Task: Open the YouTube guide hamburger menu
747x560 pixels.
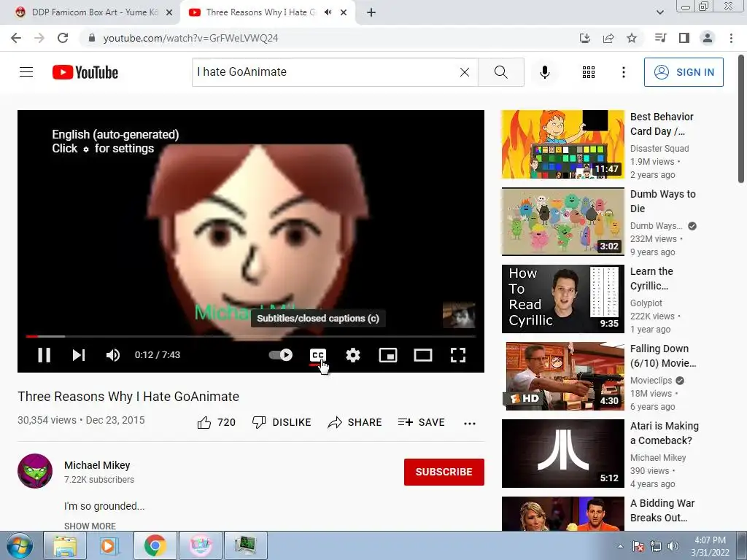Action: (26, 72)
